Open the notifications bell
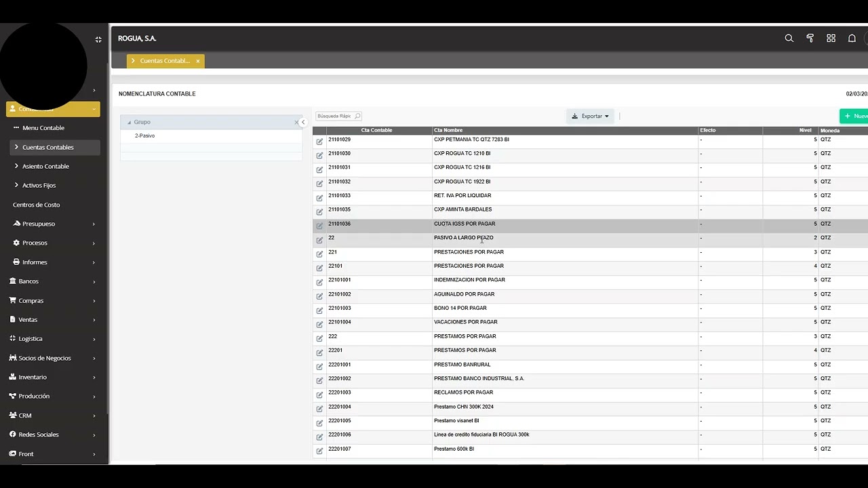868x488 pixels. pos(852,39)
